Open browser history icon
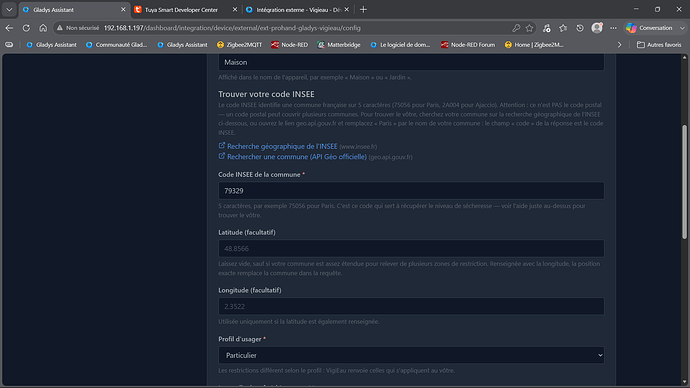This screenshot has width=690, height=388. tap(580, 28)
